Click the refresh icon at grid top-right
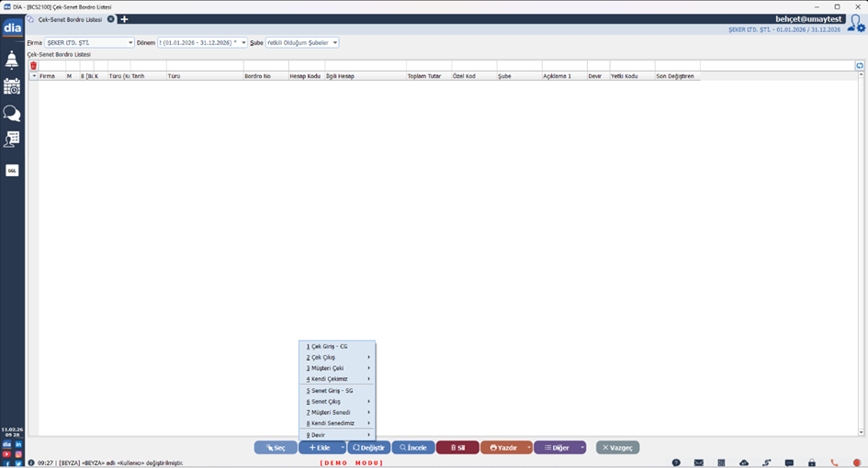This screenshot has width=868, height=468. pyautogui.click(x=860, y=66)
